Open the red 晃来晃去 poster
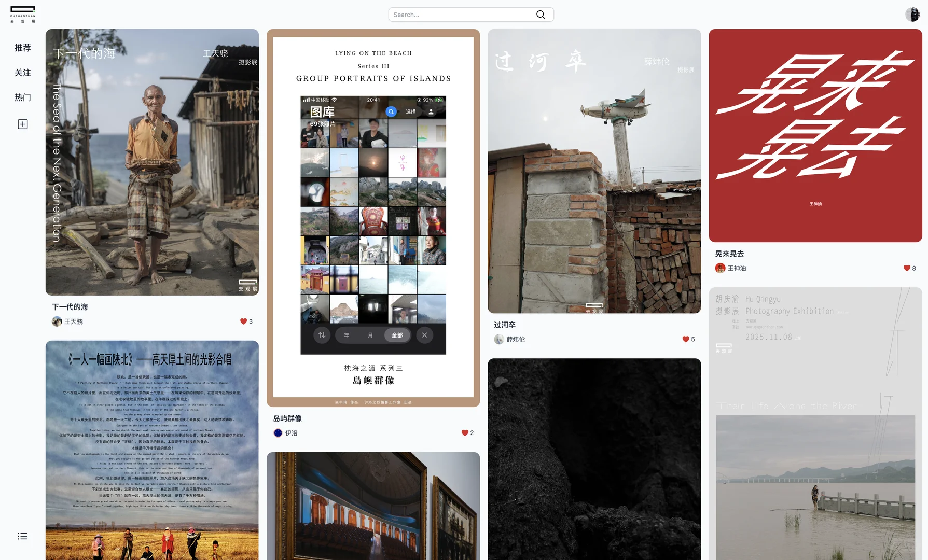The width and height of the screenshot is (928, 560). pyautogui.click(x=815, y=135)
